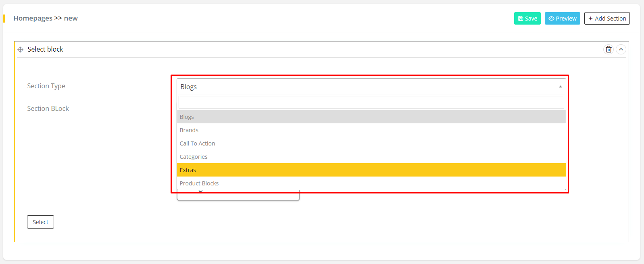Viewport: 644px width, 264px height.
Task: Collapse the Select block panel with chevron
Action: [x=621, y=49]
